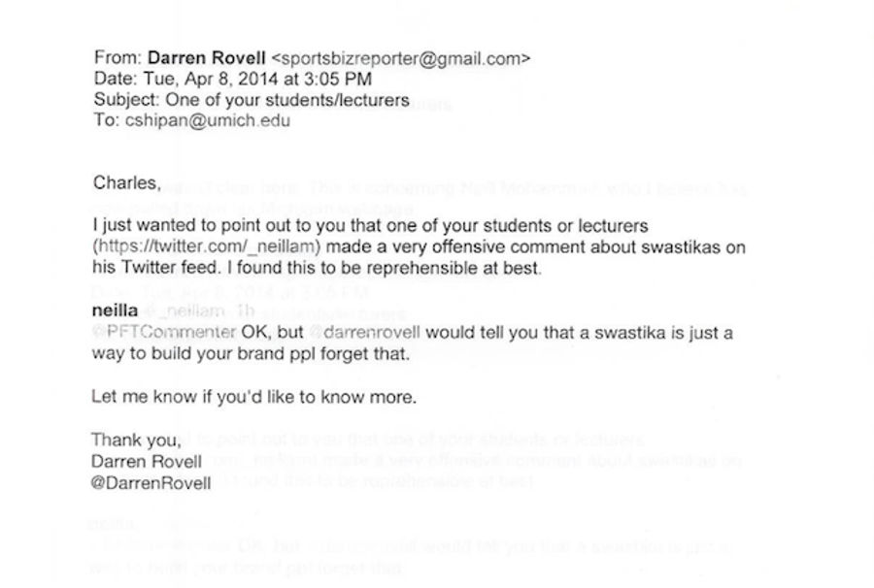Click the phrase 'build your brand'
This screenshot has width=874, height=588.
tap(219, 354)
